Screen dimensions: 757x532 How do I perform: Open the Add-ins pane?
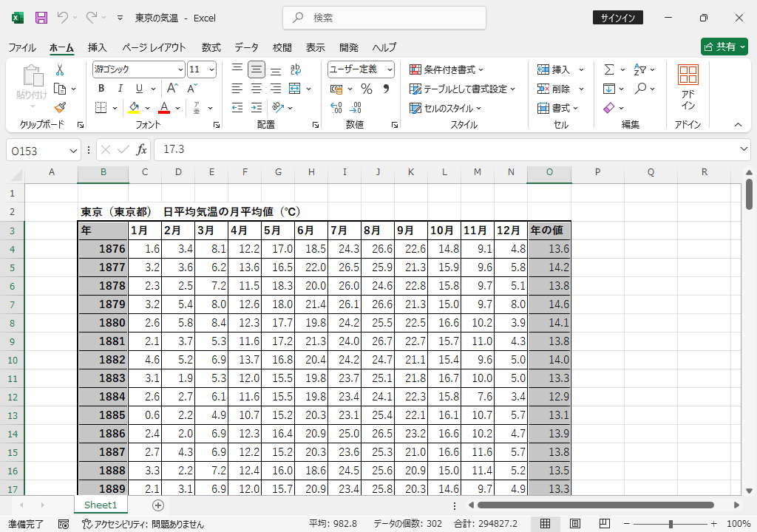coord(688,88)
